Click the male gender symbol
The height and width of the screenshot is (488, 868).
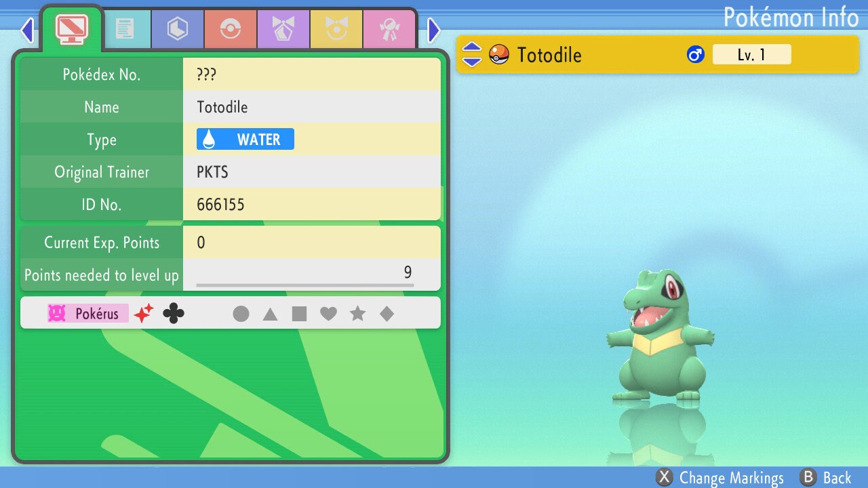(x=695, y=55)
